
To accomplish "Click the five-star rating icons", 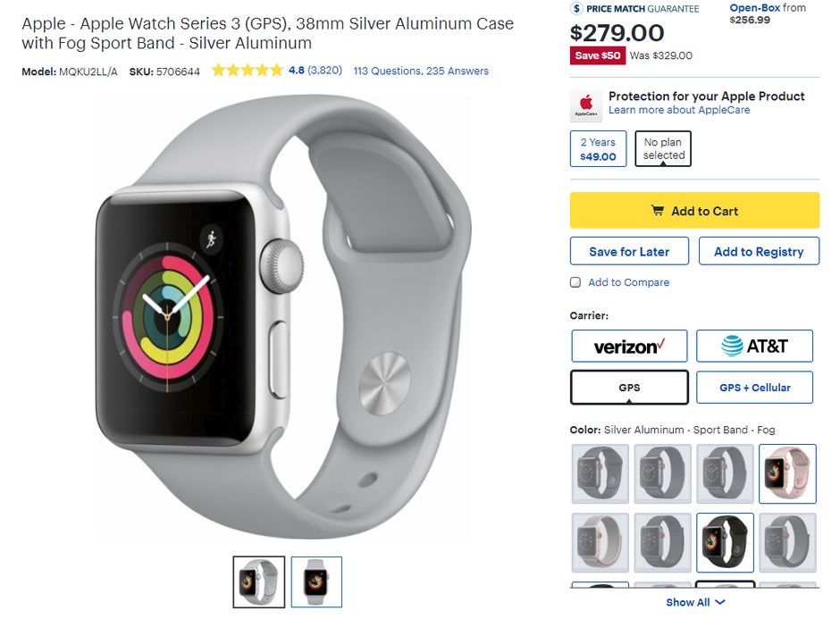I will point(247,71).
